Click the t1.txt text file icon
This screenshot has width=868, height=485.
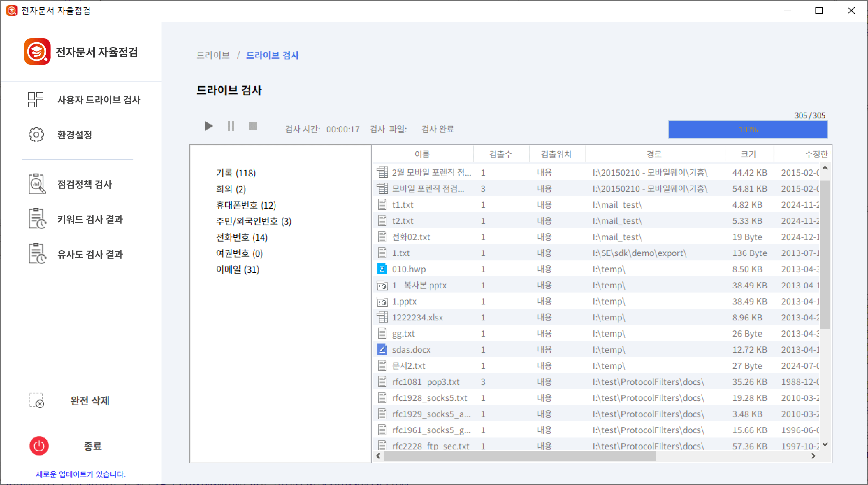click(x=382, y=204)
